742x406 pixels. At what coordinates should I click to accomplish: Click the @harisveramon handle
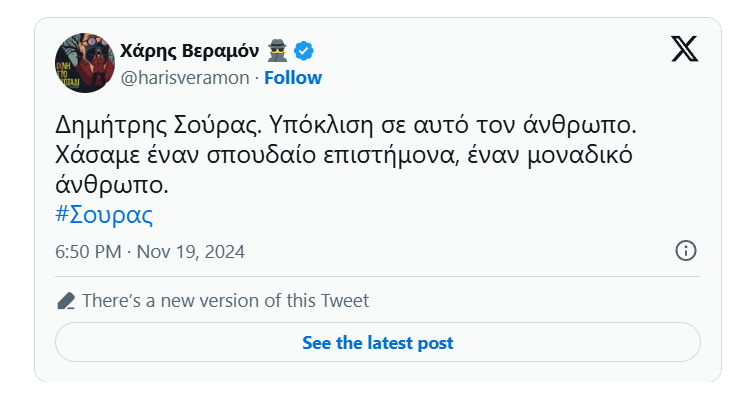point(183,77)
